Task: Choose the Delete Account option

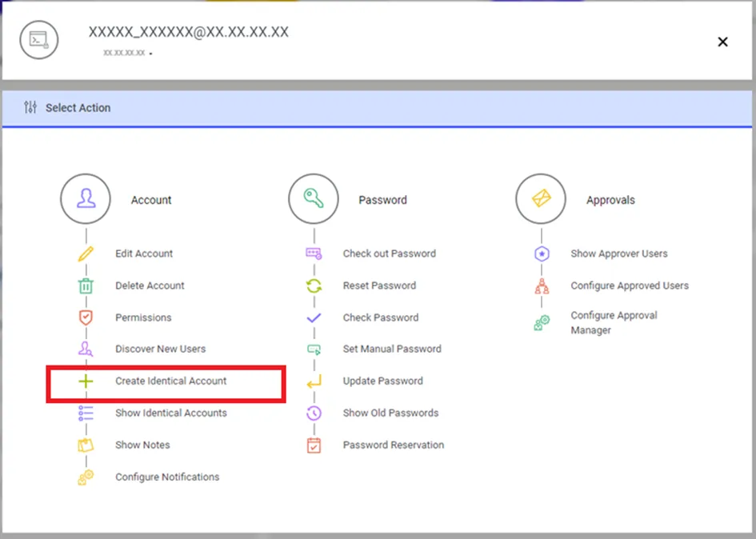Action: [150, 285]
